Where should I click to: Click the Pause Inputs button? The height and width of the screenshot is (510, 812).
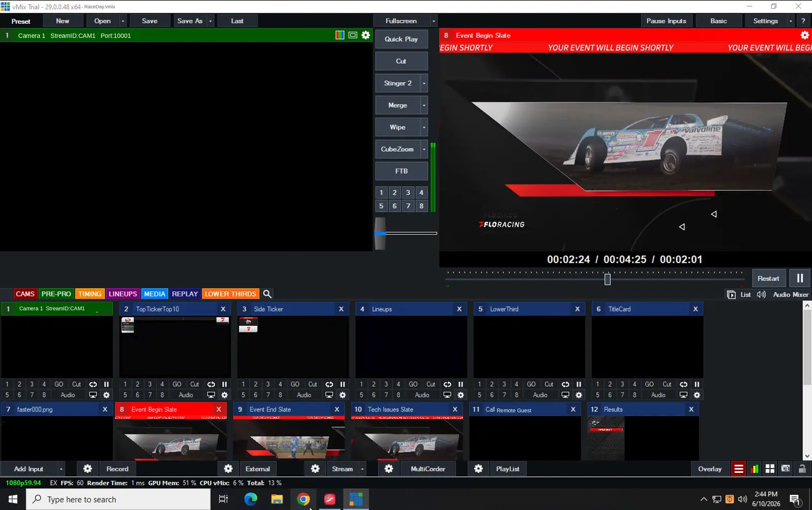pos(666,21)
